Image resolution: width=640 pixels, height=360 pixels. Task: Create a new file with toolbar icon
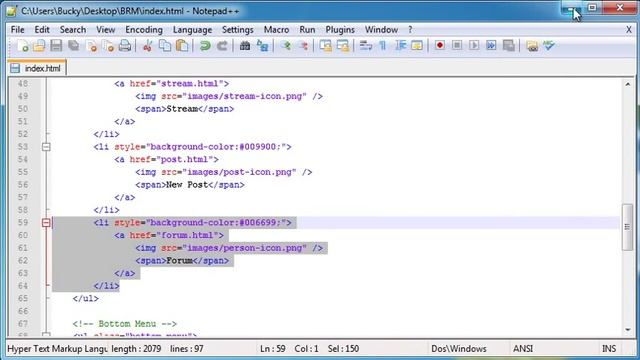point(23,46)
